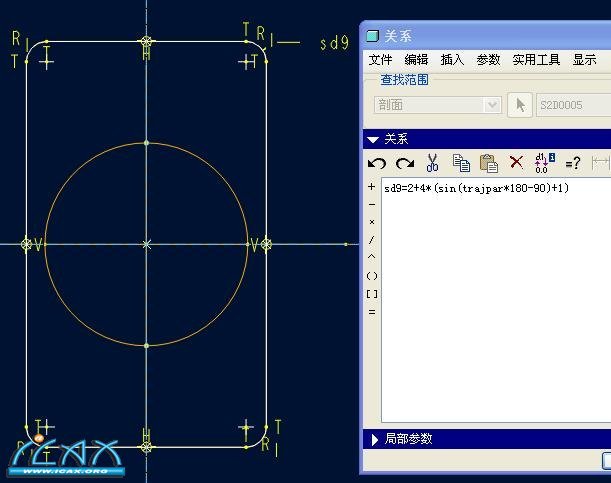611x483 pixels.
Task: Insert plus operator from side palette
Action: 372,187
